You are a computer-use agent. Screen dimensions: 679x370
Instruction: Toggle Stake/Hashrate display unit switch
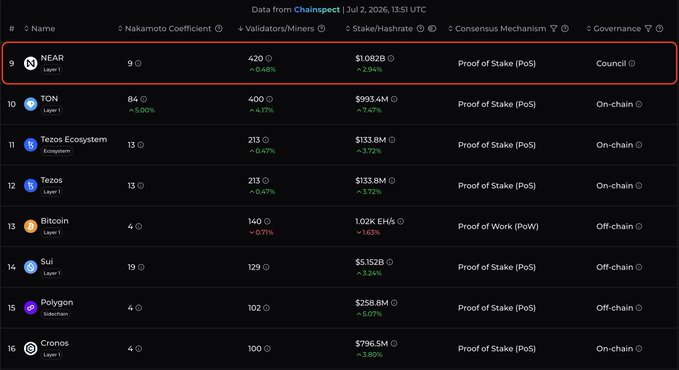coord(432,29)
